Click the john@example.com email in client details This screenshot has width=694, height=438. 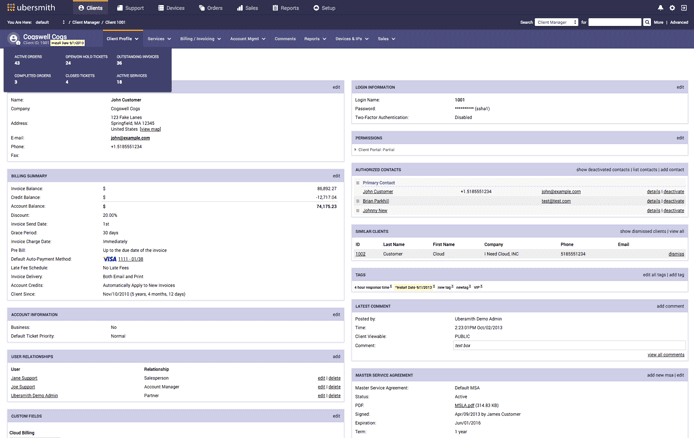[130, 138]
